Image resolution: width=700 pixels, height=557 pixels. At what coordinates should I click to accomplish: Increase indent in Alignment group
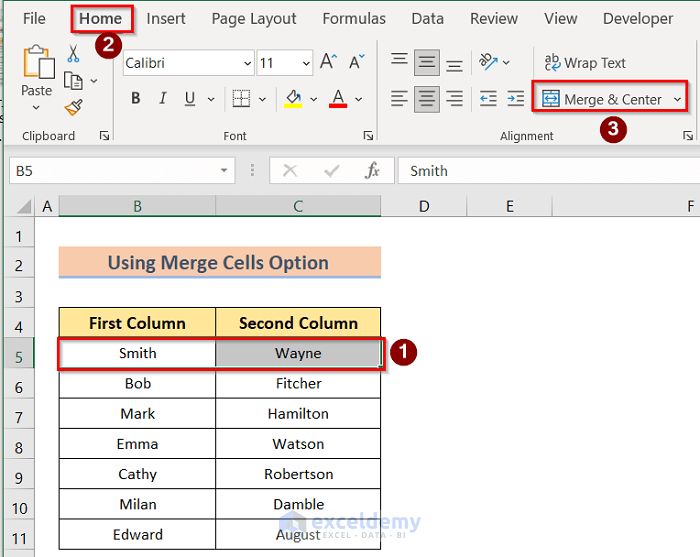coord(516,99)
